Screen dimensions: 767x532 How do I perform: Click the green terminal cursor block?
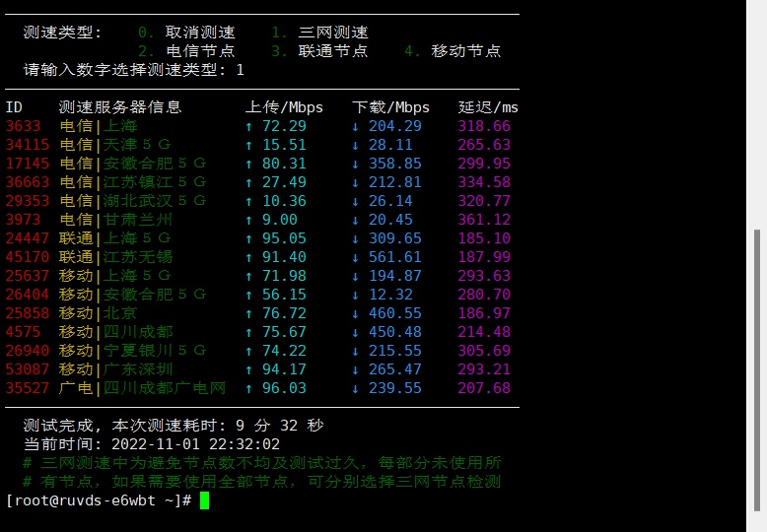204,500
